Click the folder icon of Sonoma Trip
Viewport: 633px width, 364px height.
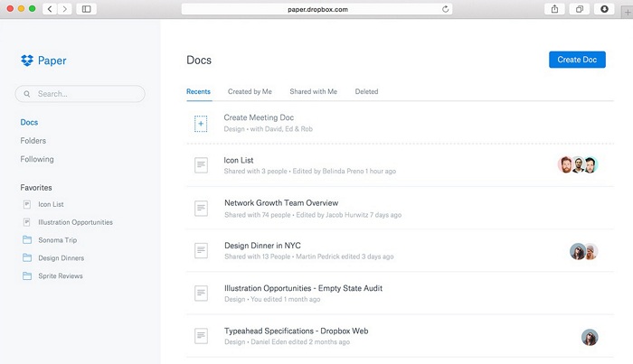[27, 240]
